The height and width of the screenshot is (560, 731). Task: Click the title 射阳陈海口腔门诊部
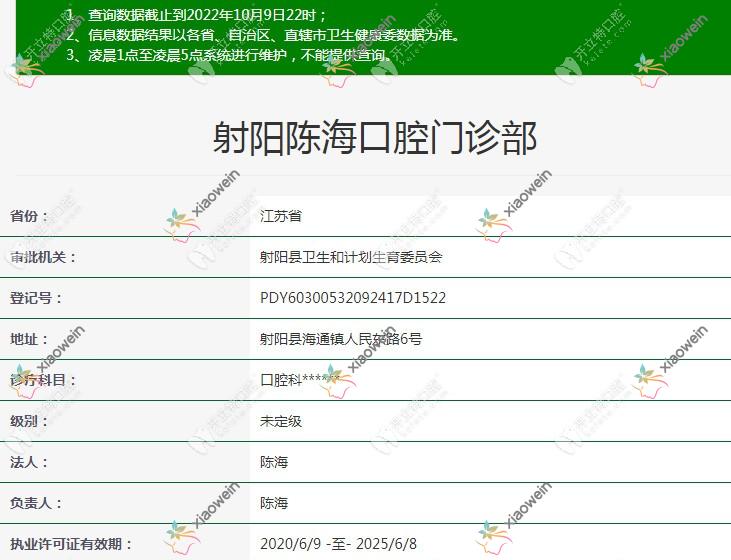375,138
